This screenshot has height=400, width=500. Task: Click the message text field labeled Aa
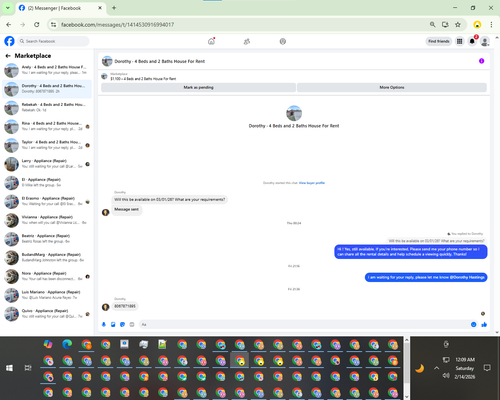pos(305,324)
